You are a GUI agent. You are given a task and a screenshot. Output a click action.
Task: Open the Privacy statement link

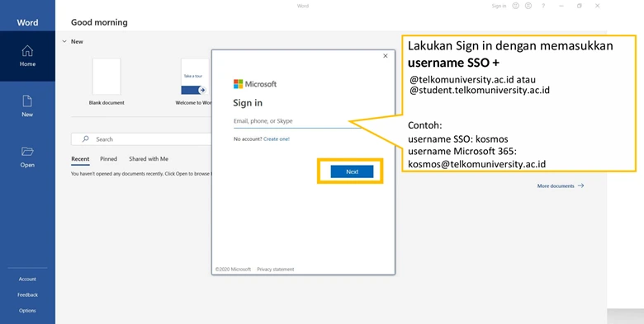coord(276,270)
